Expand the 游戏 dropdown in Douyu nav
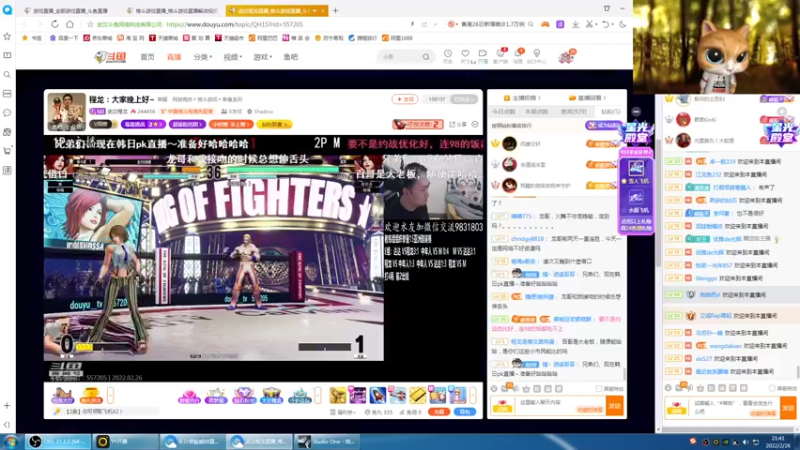Viewport: 800px width, 450px height. tap(262, 57)
